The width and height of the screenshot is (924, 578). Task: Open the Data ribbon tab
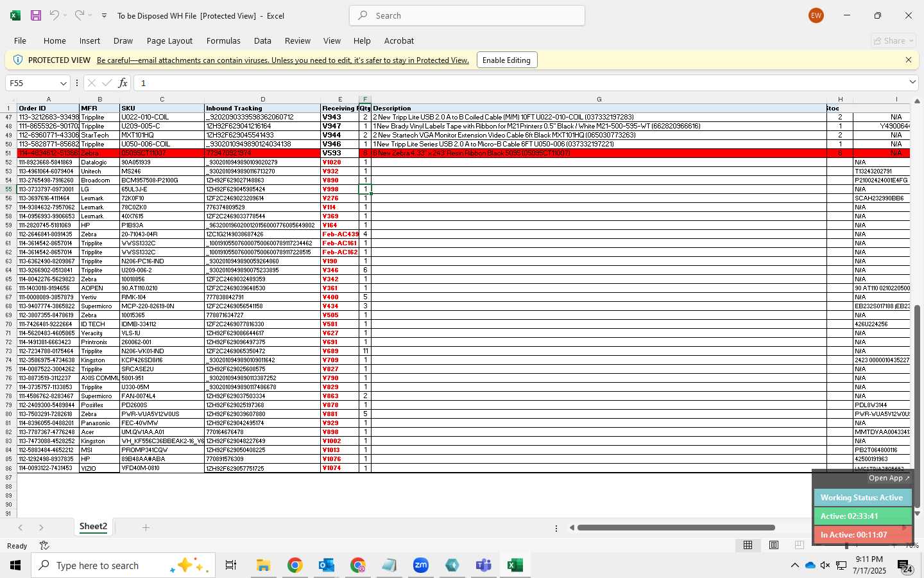click(x=262, y=40)
